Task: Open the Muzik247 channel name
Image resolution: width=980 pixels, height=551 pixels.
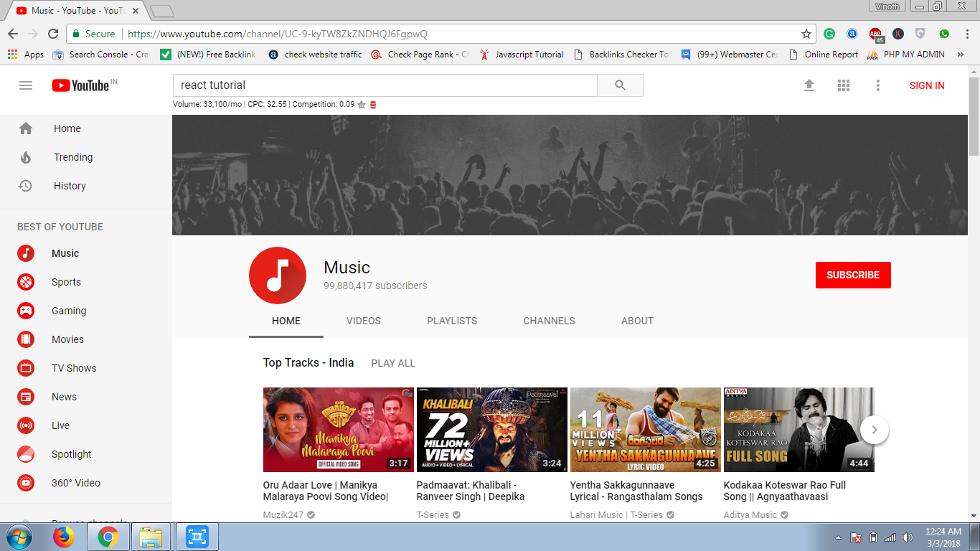Action: pyautogui.click(x=283, y=514)
